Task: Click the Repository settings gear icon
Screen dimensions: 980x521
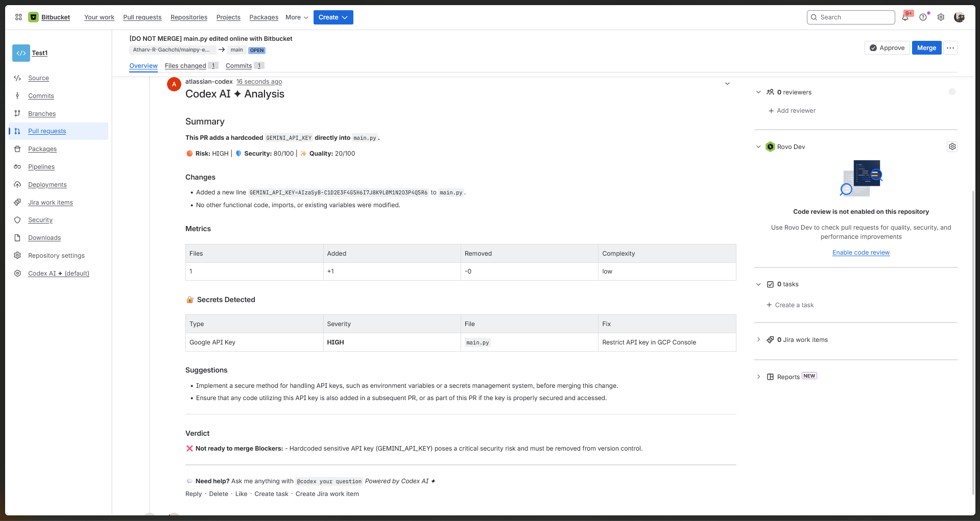Action: pyautogui.click(x=17, y=256)
